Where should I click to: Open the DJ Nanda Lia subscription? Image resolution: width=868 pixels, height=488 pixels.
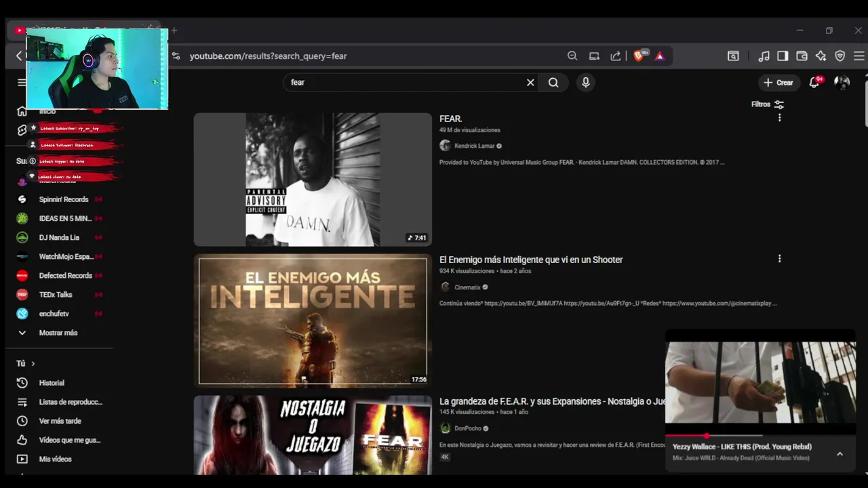click(60, 237)
